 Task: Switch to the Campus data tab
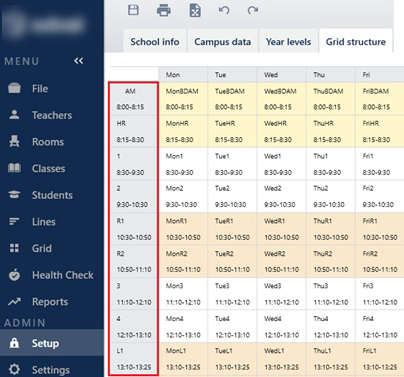coord(223,42)
